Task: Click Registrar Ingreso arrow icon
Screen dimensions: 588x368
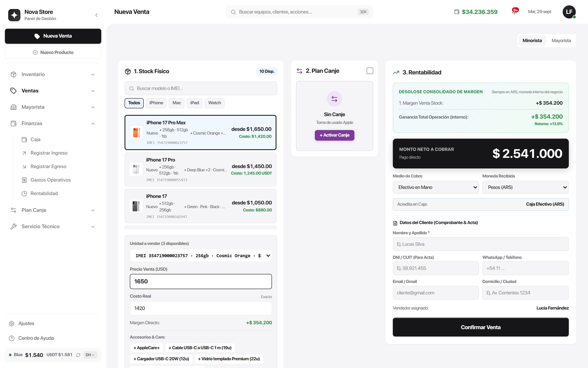Action: pyautogui.click(x=24, y=153)
